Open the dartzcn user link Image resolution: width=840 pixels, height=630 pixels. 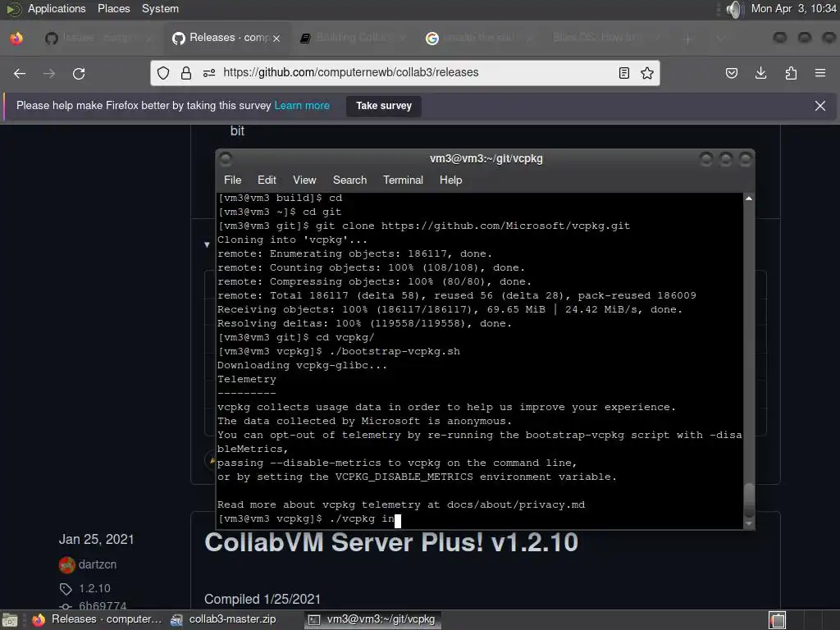click(98, 564)
